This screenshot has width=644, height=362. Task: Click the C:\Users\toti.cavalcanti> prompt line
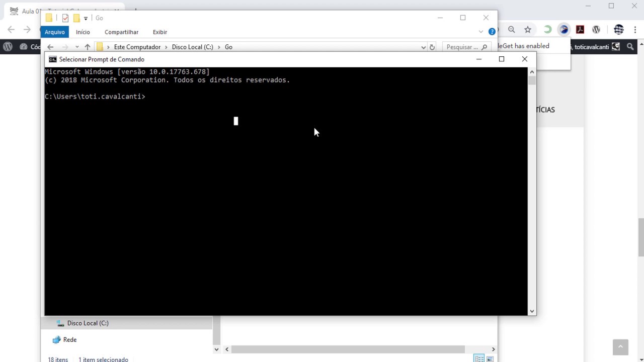(x=95, y=97)
